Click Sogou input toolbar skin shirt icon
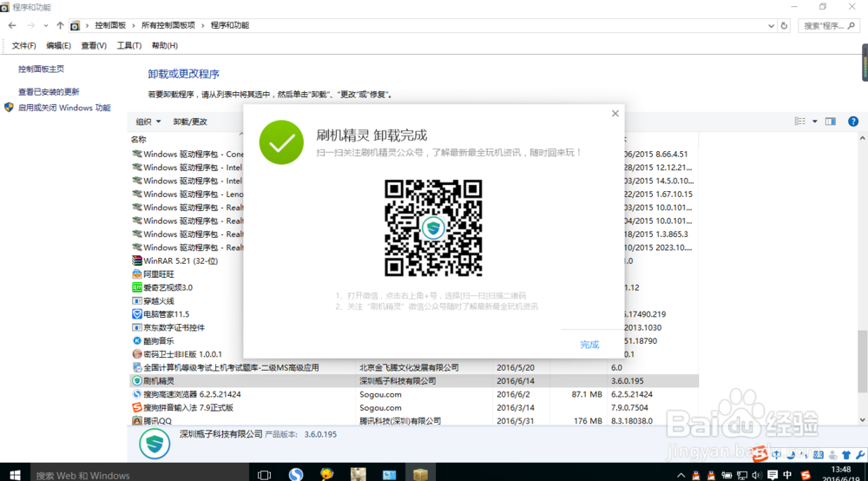This screenshot has width=868, height=481. (845, 454)
